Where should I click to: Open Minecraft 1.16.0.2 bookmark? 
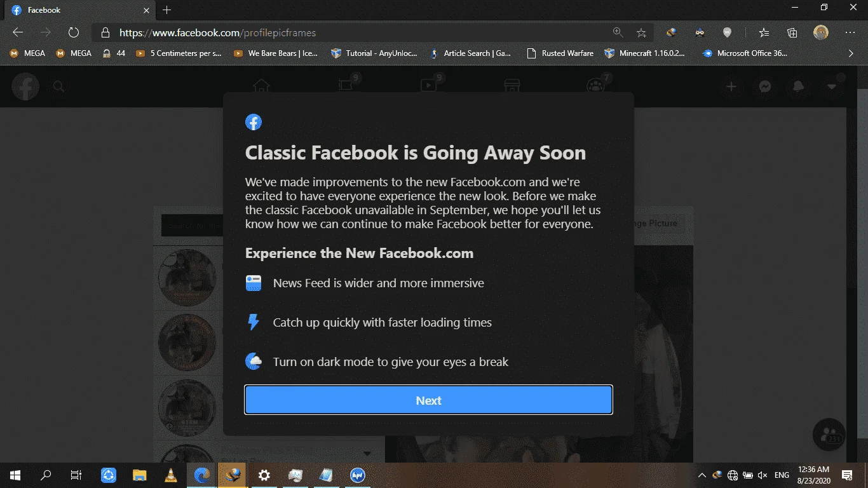pos(645,53)
